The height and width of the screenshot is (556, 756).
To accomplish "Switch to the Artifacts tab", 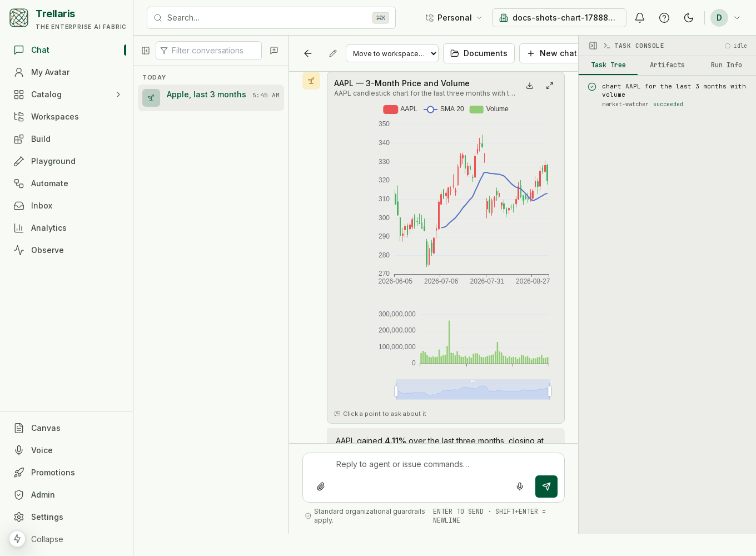I will (x=667, y=65).
